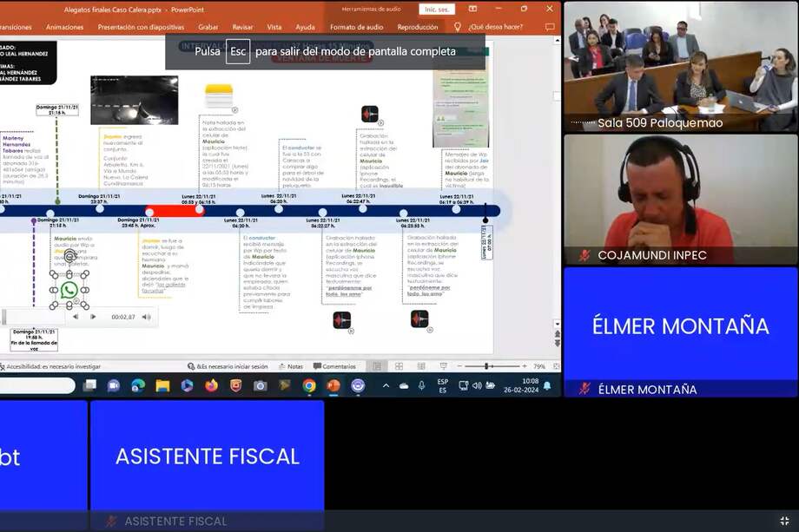The height and width of the screenshot is (532, 799).
Task: Switch to slide sorter view icon
Action: [399, 366]
